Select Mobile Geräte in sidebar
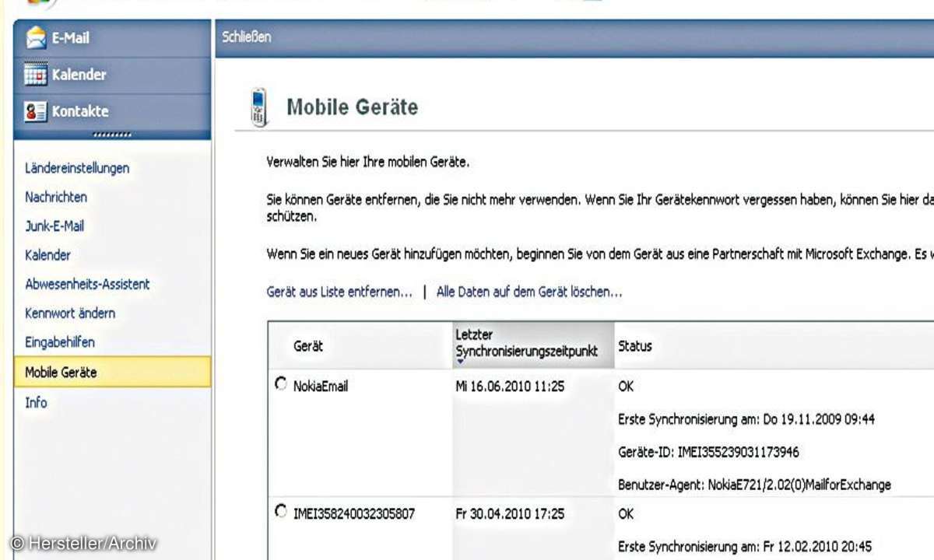This screenshot has height=560, width=934. 112,372
